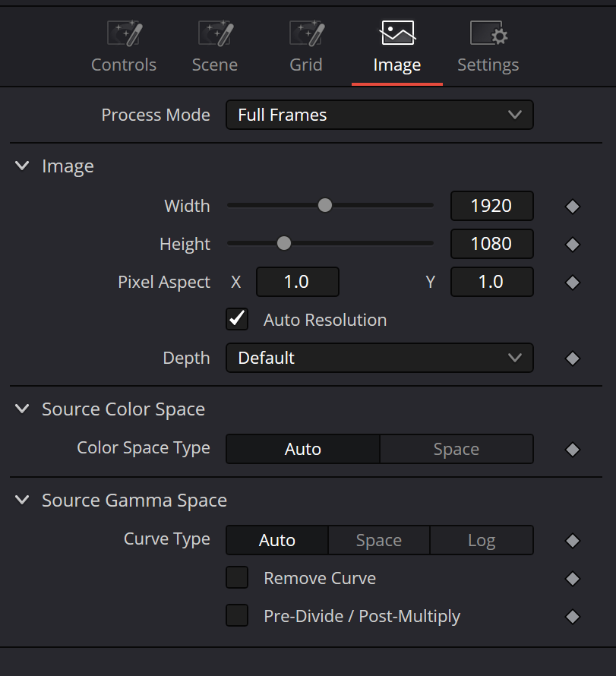This screenshot has width=616, height=676.
Task: Click the Process Mode label
Action: click(x=156, y=115)
